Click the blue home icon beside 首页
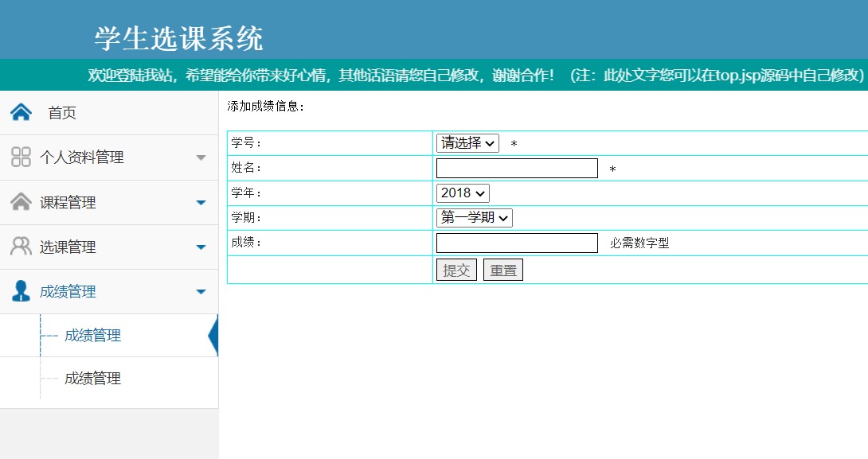Viewport: 868px width, 459px height. coord(21,112)
